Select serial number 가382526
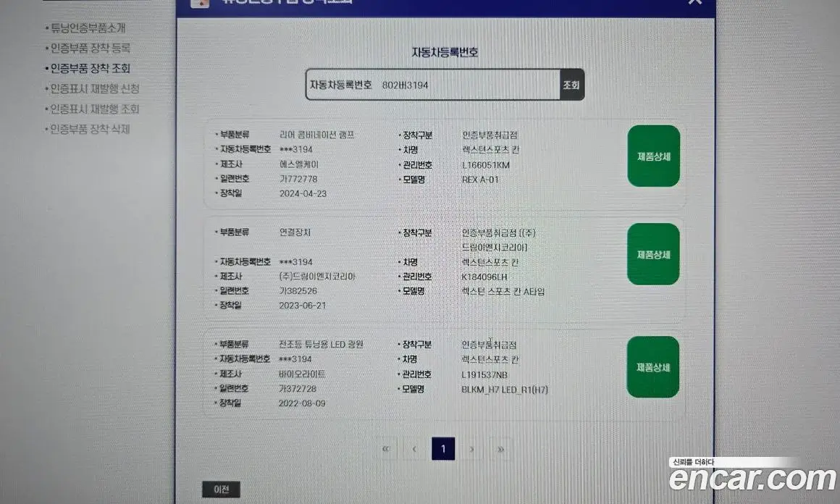 (298, 291)
